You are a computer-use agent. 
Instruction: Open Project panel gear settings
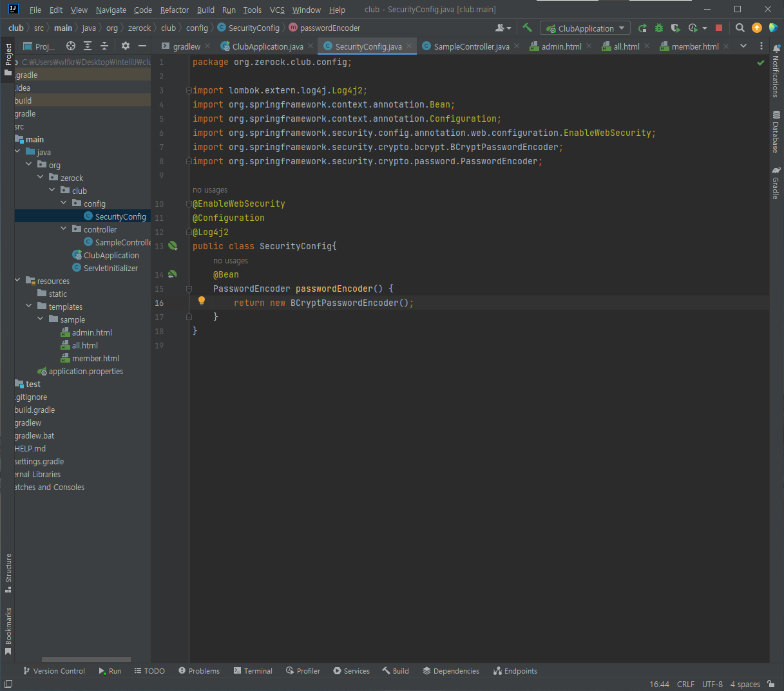click(126, 46)
